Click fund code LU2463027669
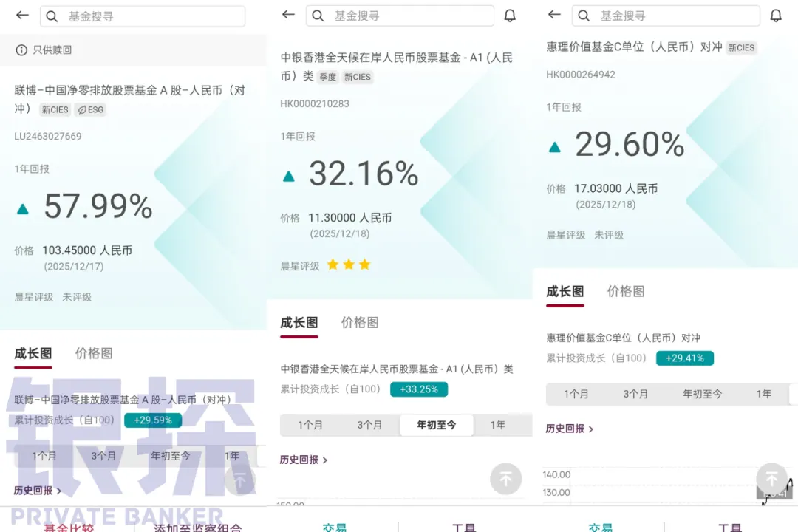Viewport: 798px width, 532px height. click(x=48, y=136)
